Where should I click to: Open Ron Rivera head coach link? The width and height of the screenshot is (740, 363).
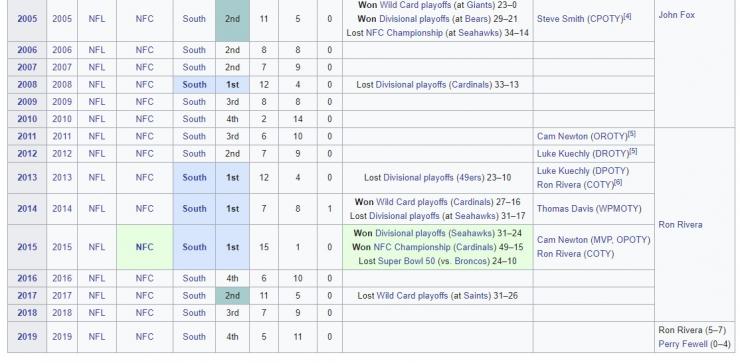[x=680, y=225]
